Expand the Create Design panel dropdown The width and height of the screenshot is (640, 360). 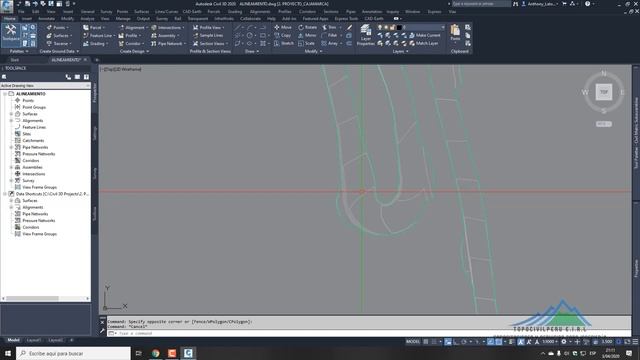[134, 51]
